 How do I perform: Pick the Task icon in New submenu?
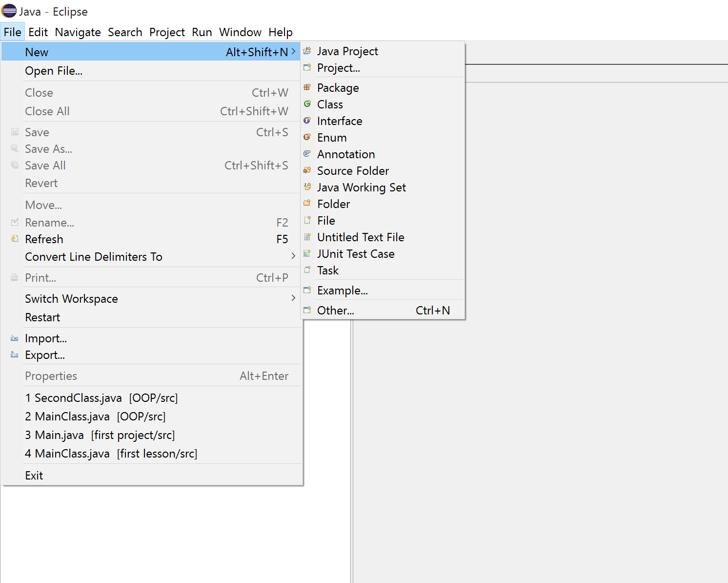pyautogui.click(x=307, y=270)
